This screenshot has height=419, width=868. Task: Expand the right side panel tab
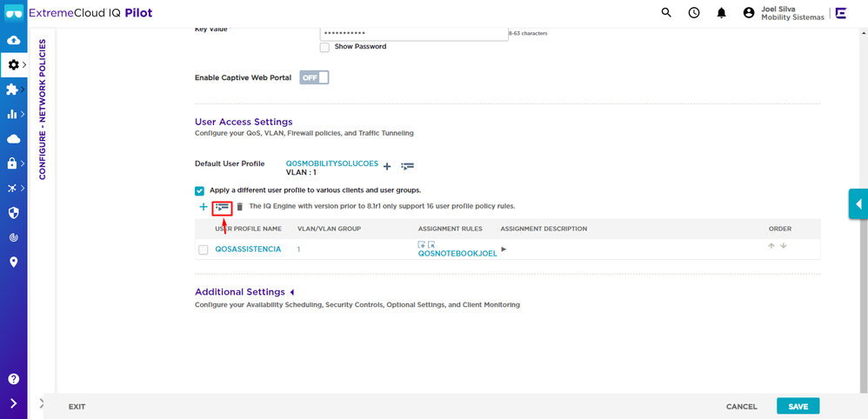858,204
